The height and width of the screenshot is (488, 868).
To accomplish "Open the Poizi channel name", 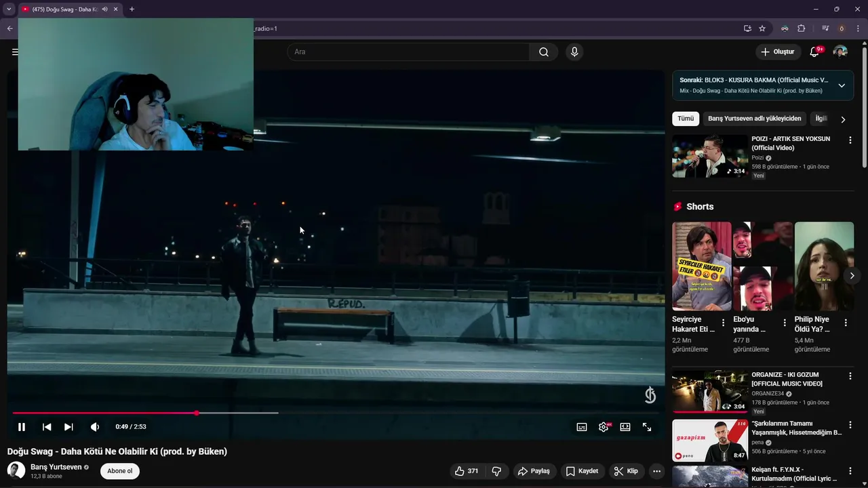I will 757,158.
